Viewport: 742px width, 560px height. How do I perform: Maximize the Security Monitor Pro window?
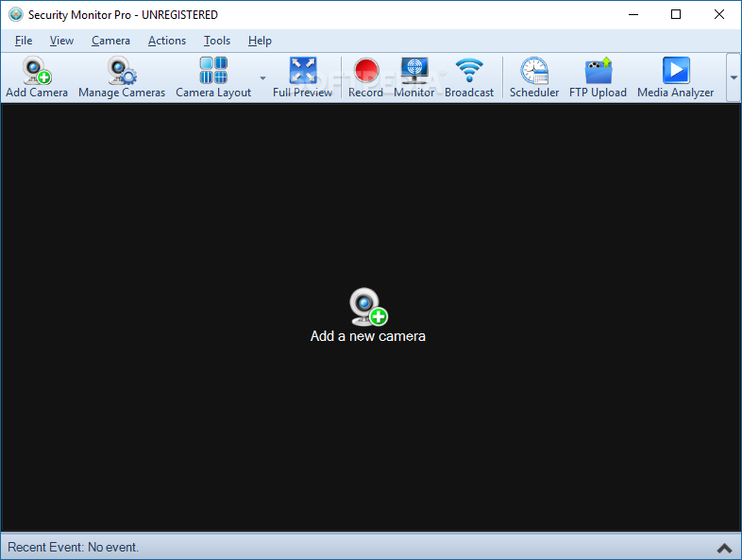[x=676, y=15]
